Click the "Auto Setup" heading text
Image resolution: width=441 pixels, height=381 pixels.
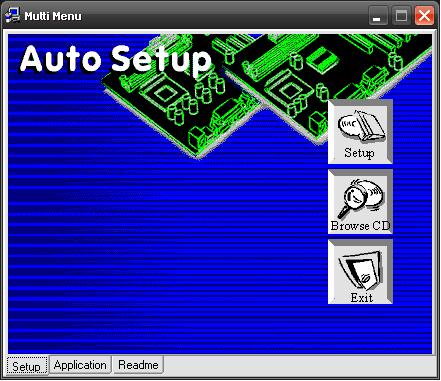pos(116,59)
